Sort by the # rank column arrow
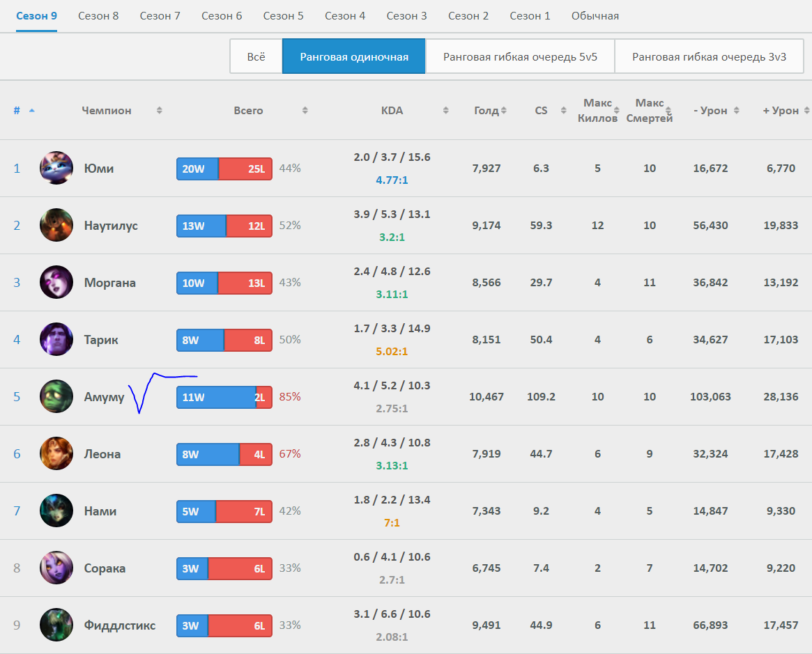Viewport: 812px width, 654px height. click(x=31, y=110)
